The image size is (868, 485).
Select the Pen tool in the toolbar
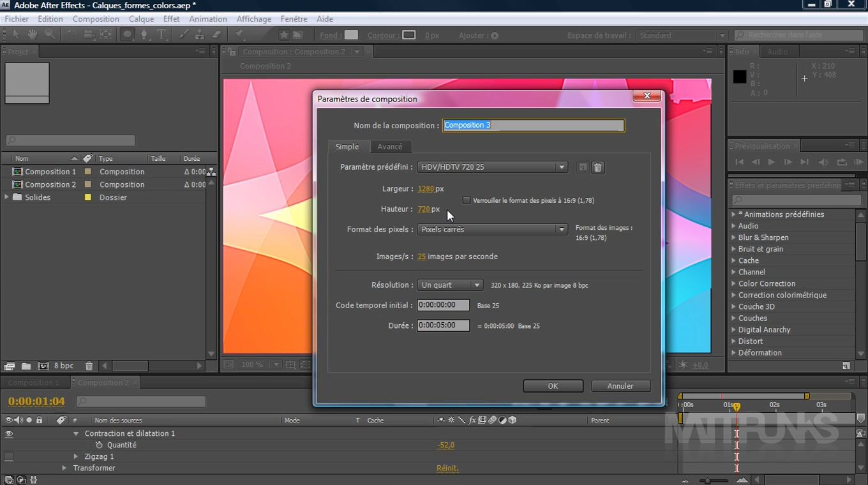[144, 34]
